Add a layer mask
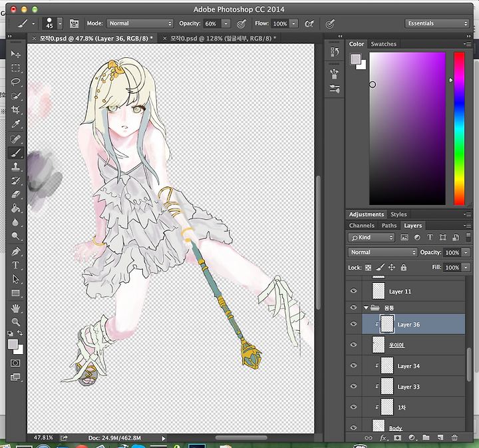This screenshot has width=479, height=448. click(397, 437)
